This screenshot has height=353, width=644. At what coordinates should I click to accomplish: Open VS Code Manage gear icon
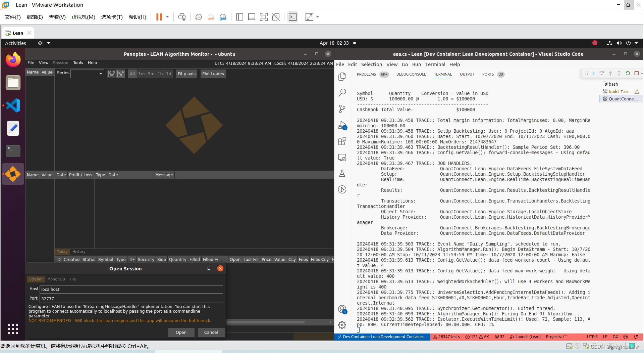click(342, 325)
